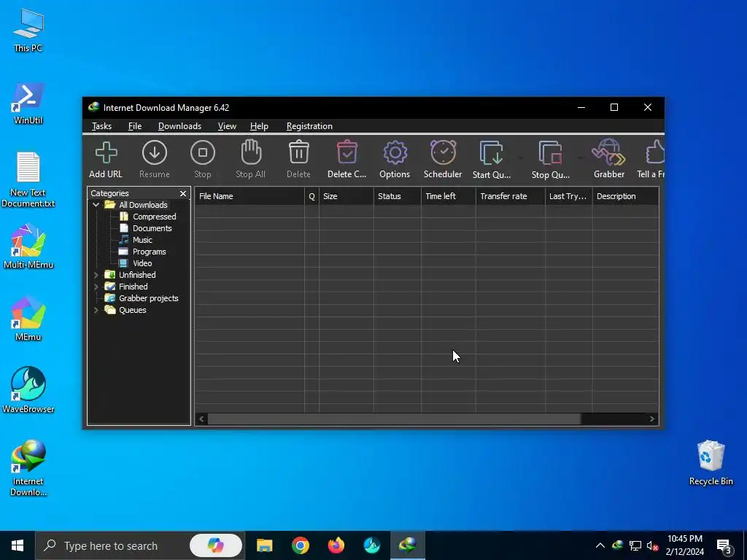Screen dimensions: 747x560
Task: Select Internet Download Manager desktop shortcut
Action: pos(28,467)
